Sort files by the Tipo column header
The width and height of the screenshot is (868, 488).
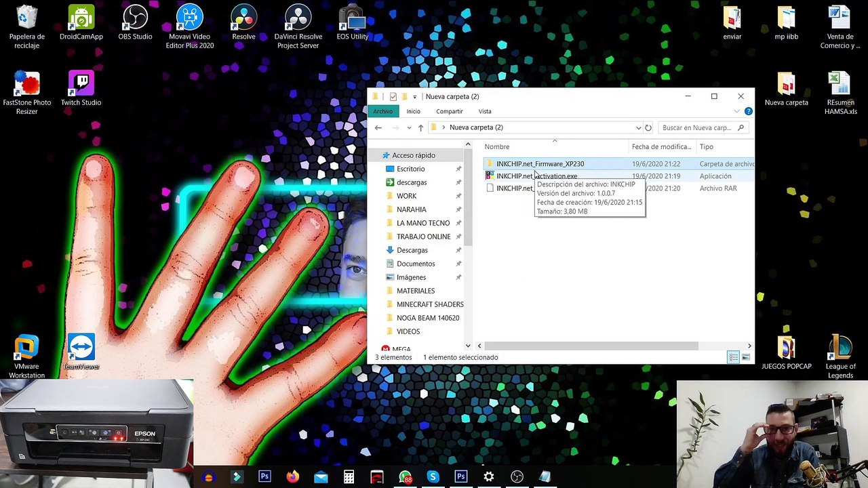pos(707,146)
